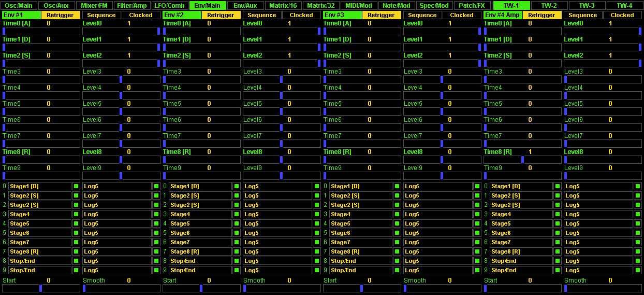This screenshot has height=295, width=644.
Task: Open the Log5 curve selector in Env #3 row 5
Action: coord(437,233)
